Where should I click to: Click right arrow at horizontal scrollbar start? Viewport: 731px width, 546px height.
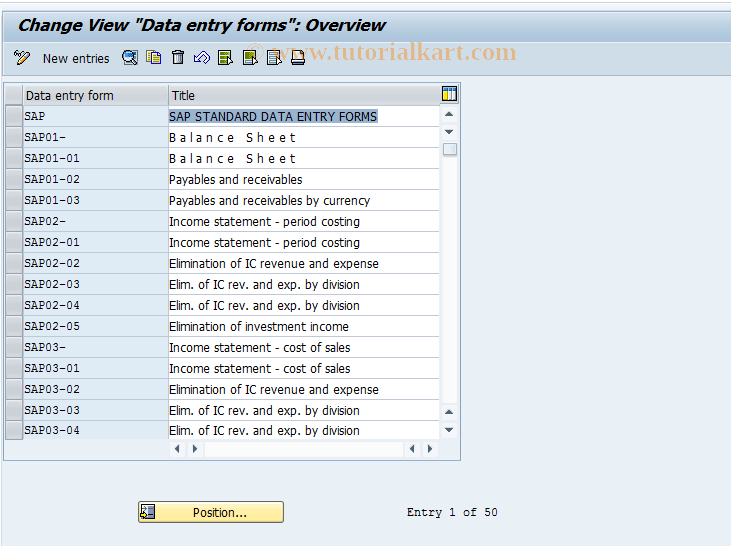pyautogui.click(x=195, y=449)
